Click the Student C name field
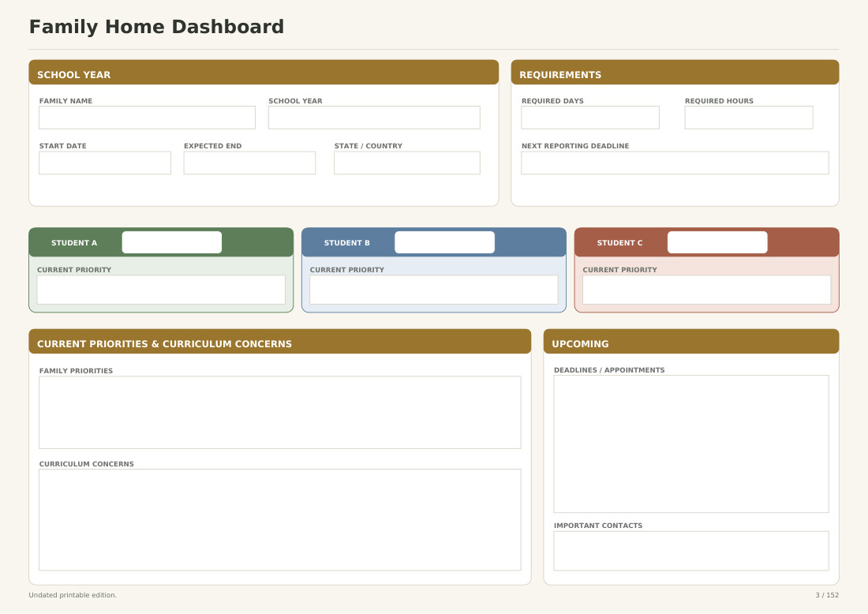868x614 pixels. pos(717,242)
